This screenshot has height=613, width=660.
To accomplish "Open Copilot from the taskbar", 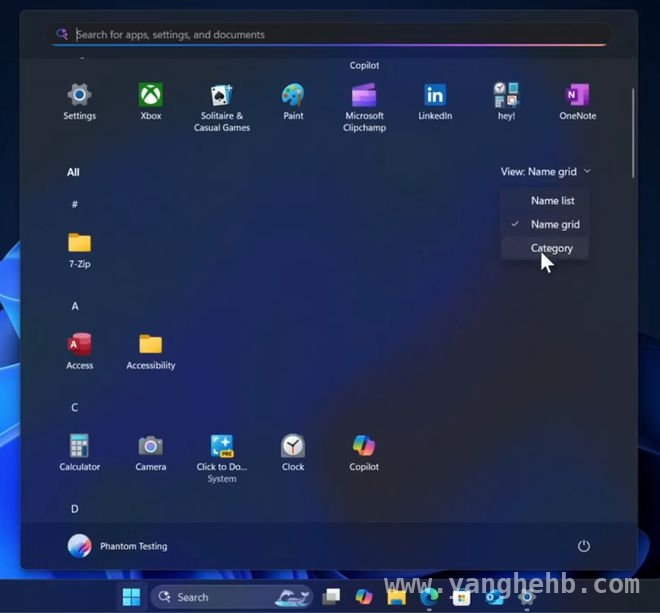I will (x=364, y=597).
